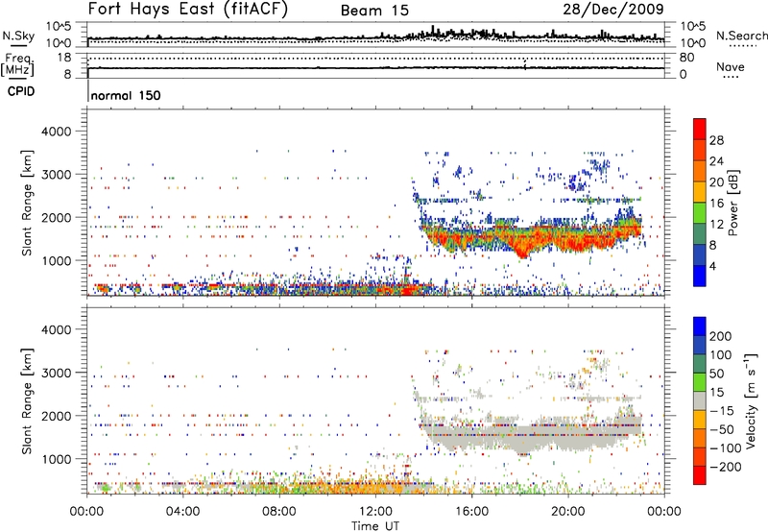Click the '1000' tick in the velocity panel

tap(56, 459)
